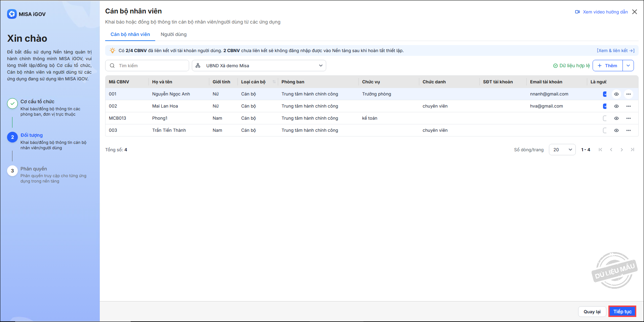Screen dimensions: 644x322
Task: Click the Họ và tên column header
Action: pyautogui.click(x=162, y=82)
